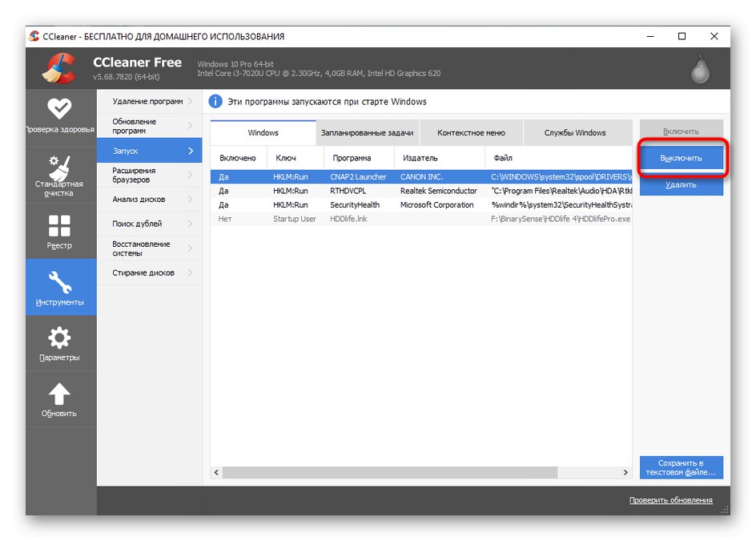756x541 pixels.
Task: Select the RTHDVCPL startup entry
Action: 421,191
